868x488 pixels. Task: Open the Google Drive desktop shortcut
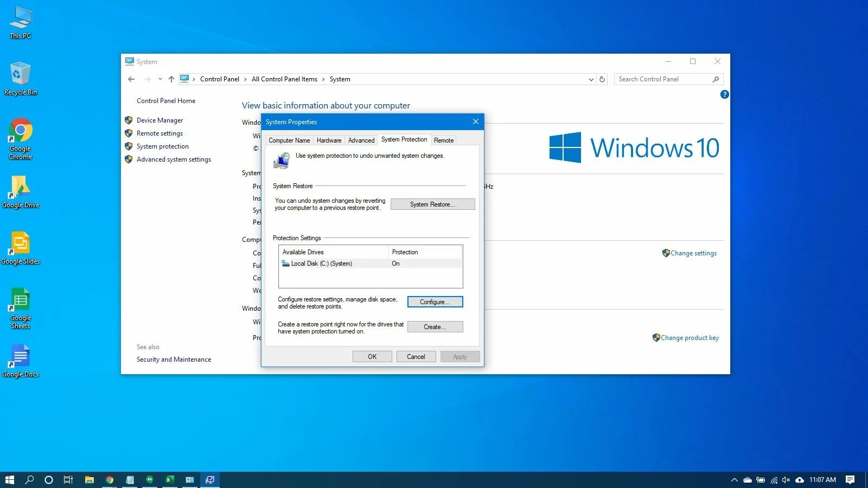pos(21,192)
